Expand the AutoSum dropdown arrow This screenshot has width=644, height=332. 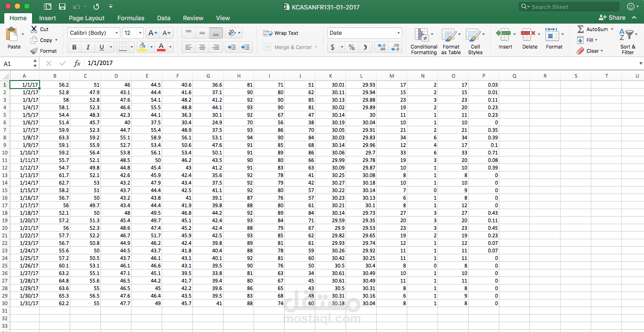point(612,29)
